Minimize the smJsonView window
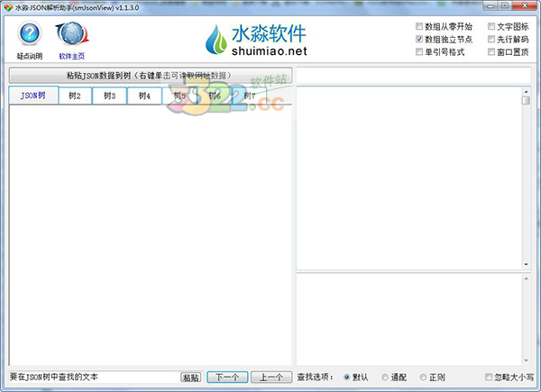541x392 pixels. (x=490, y=6)
